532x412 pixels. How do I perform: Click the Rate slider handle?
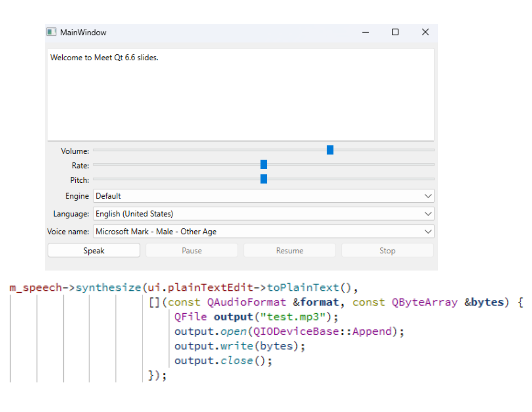pos(264,164)
